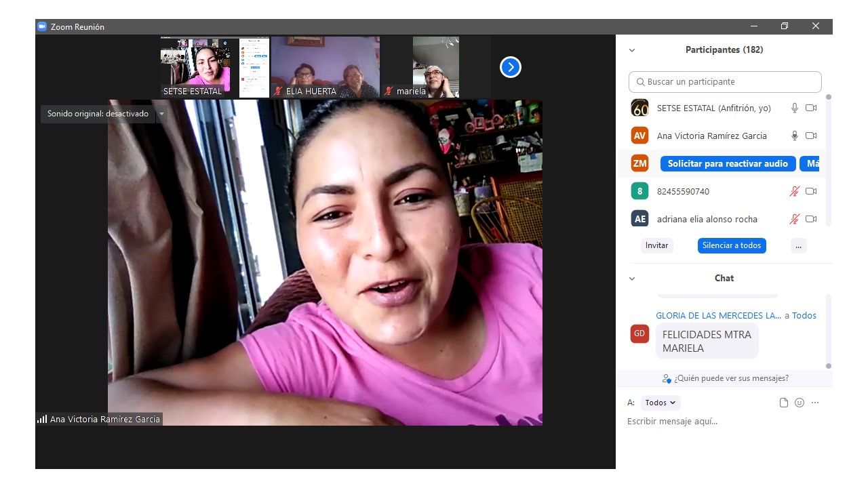Click the Invitar button
Viewport: 868px width, 488px height.
pyautogui.click(x=656, y=245)
